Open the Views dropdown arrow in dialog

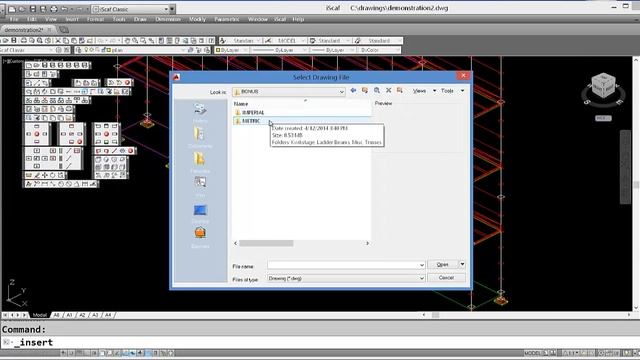coord(434,91)
